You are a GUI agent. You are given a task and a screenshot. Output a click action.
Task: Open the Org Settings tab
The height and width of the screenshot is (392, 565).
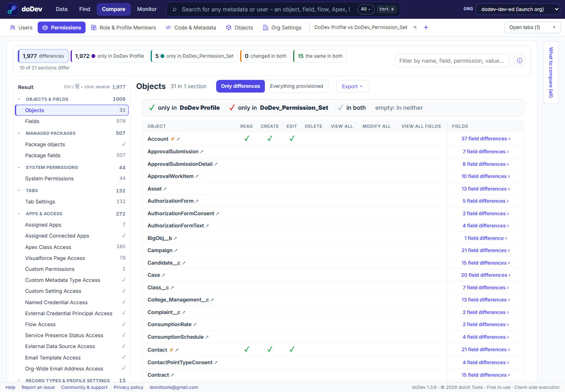coord(282,27)
